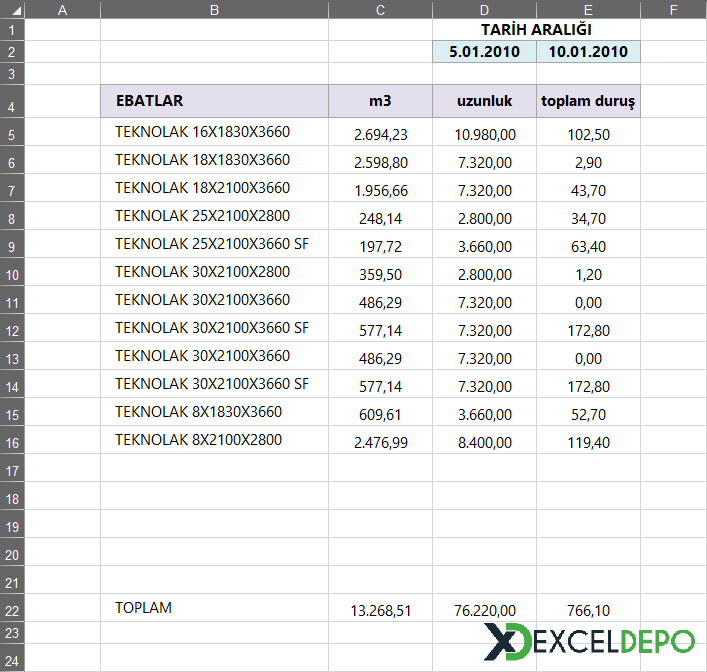Click the m3 value 2.476,99

380,442
